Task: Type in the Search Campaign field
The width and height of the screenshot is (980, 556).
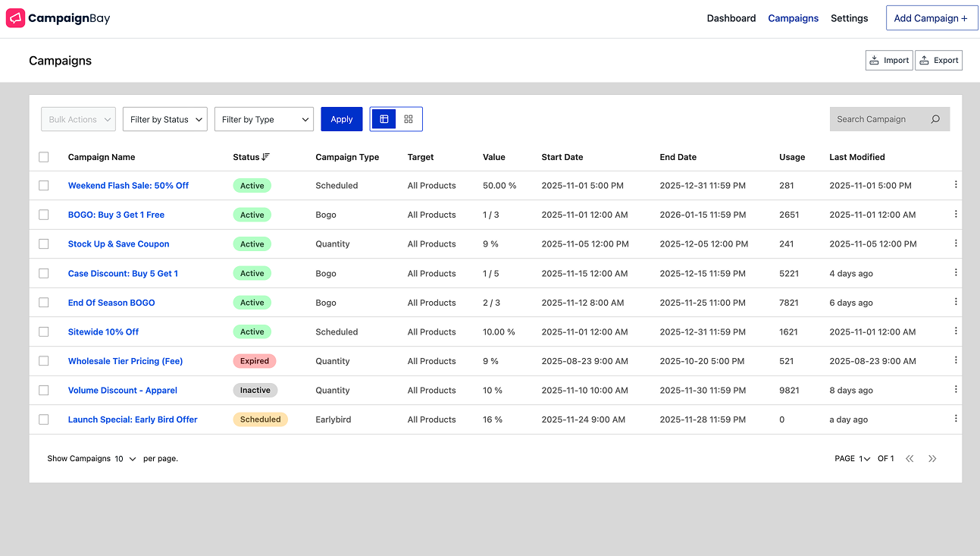Action: [879, 119]
